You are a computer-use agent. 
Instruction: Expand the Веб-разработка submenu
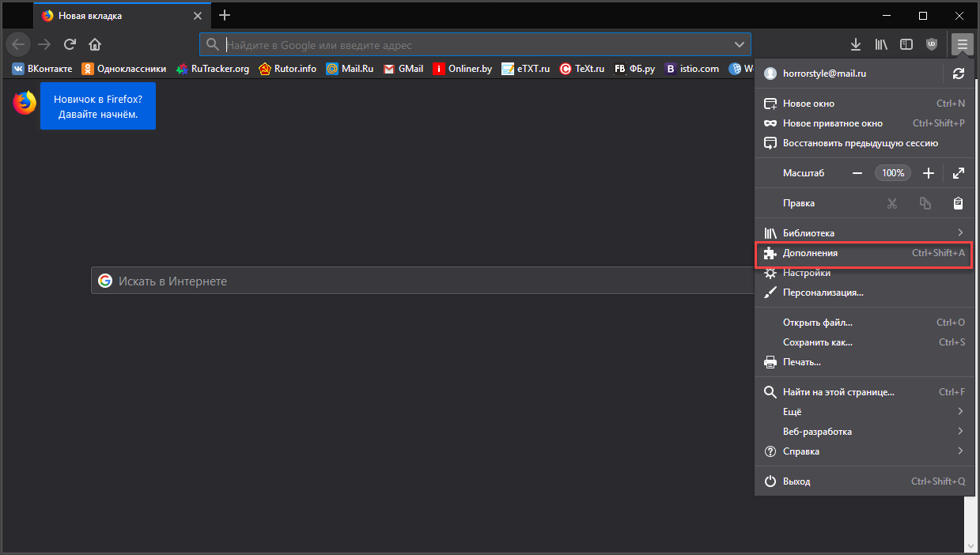click(x=865, y=432)
